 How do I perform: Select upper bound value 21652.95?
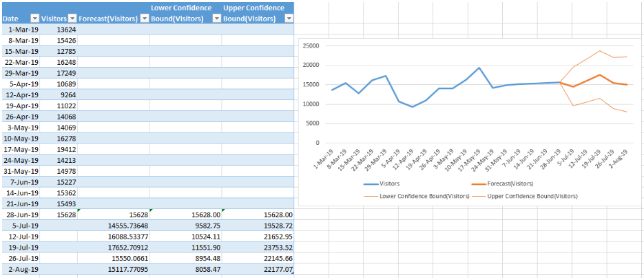pyautogui.click(x=258, y=237)
